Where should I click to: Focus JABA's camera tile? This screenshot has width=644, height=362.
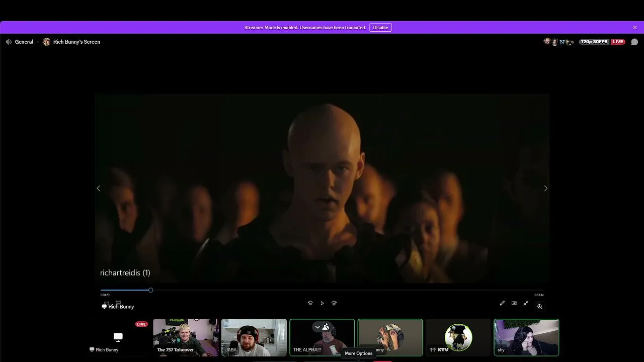[254, 337]
